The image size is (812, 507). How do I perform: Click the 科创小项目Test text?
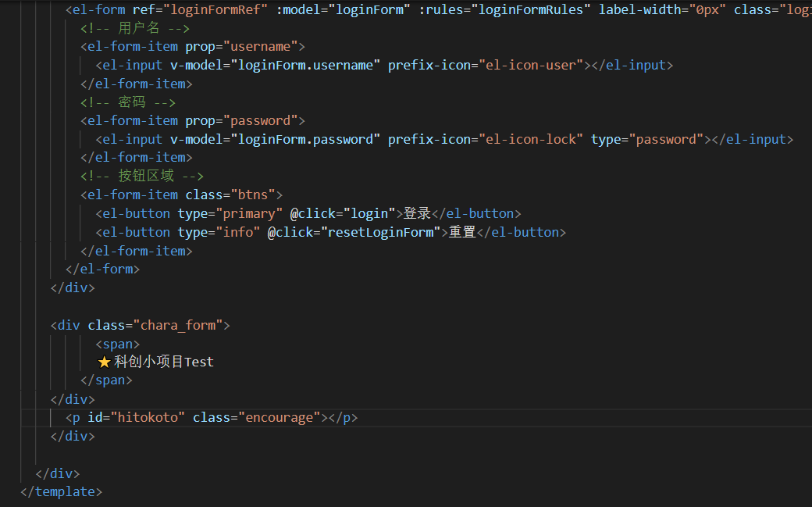tap(162, 362)
